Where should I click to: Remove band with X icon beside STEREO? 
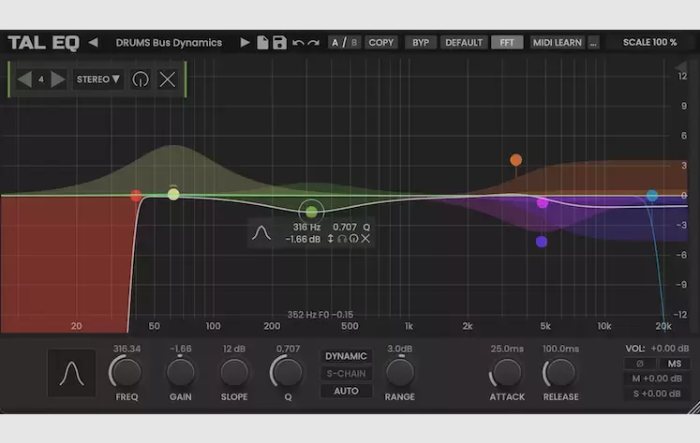click(x=167, y=79)
